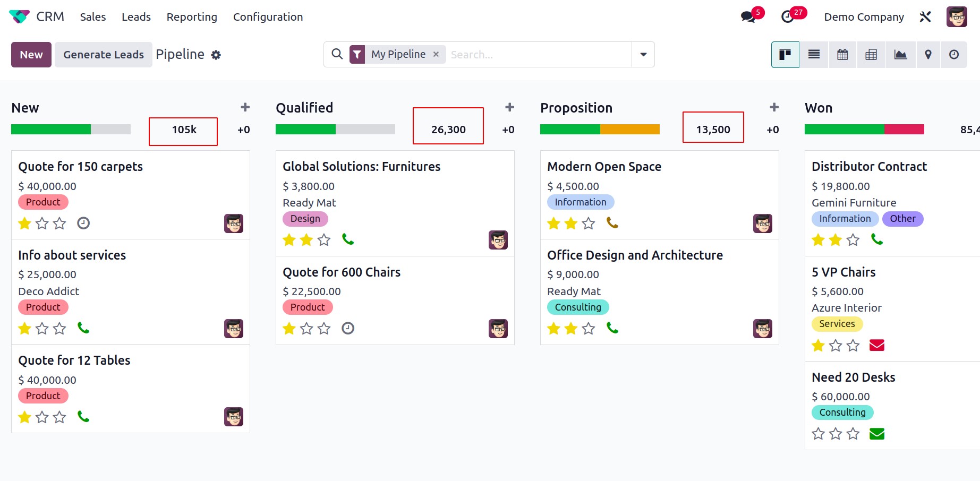This screenshot has height=481, width=980.
Task: Set third star on Quote for 150 carpets
Action: click(59, 224)
